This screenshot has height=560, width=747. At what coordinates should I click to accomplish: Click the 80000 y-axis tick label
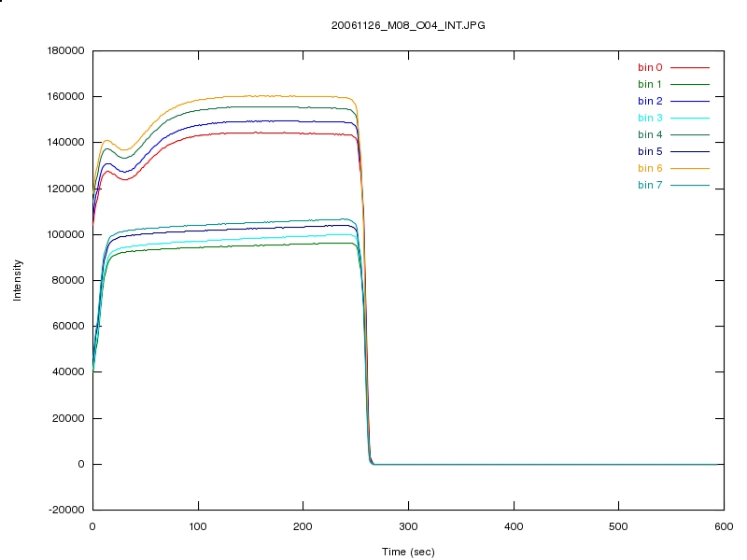click(x=68, y=280)
